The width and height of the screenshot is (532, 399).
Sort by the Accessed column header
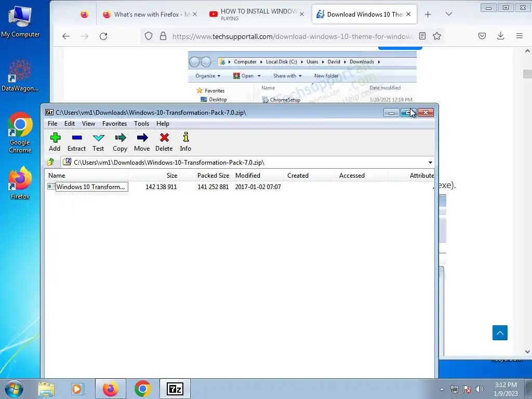pyautogui.click(x=362, y=176)
